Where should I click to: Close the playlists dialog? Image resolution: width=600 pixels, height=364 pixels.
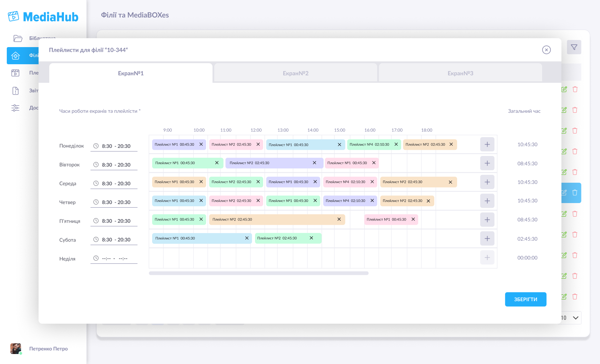pyautogui.click(x=546, y=50)
